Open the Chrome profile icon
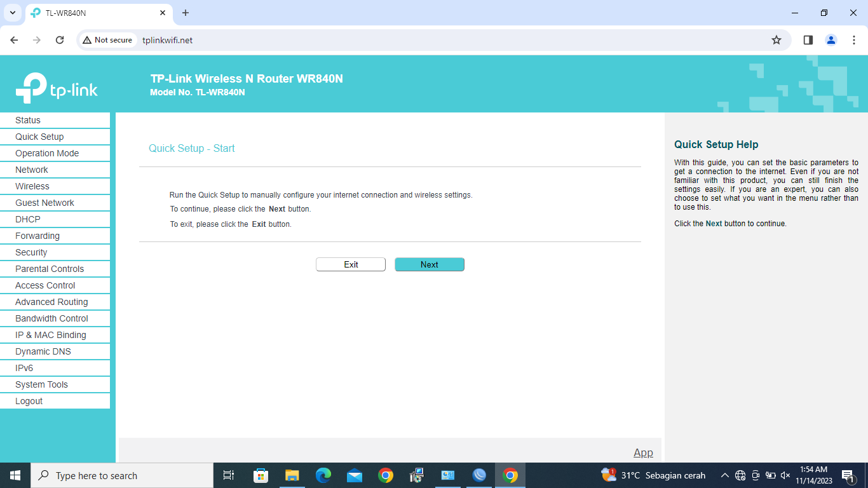This screenshot has height=488, width=868. pyautogui.click(x=831, y=40)
